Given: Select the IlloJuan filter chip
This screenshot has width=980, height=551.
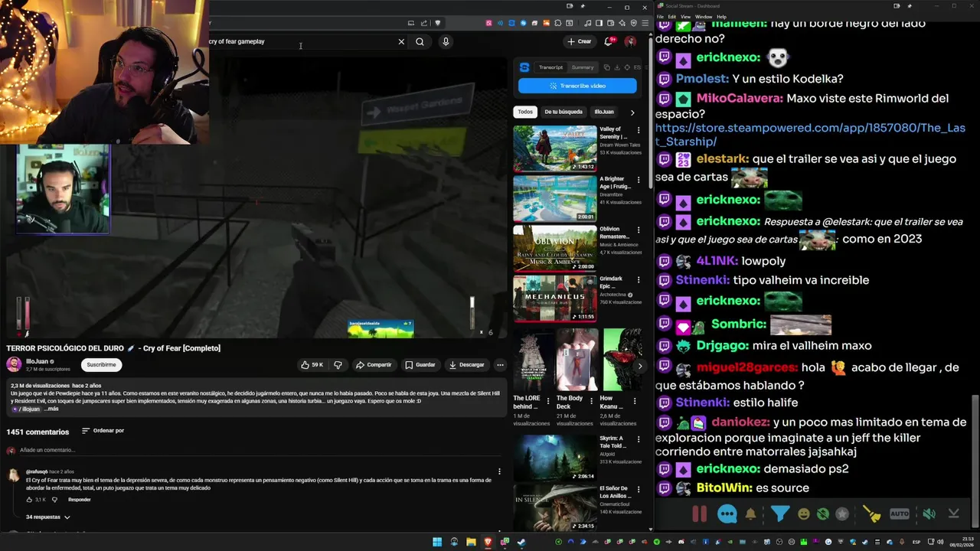Looking at the screenshot, I should point(604,112).
